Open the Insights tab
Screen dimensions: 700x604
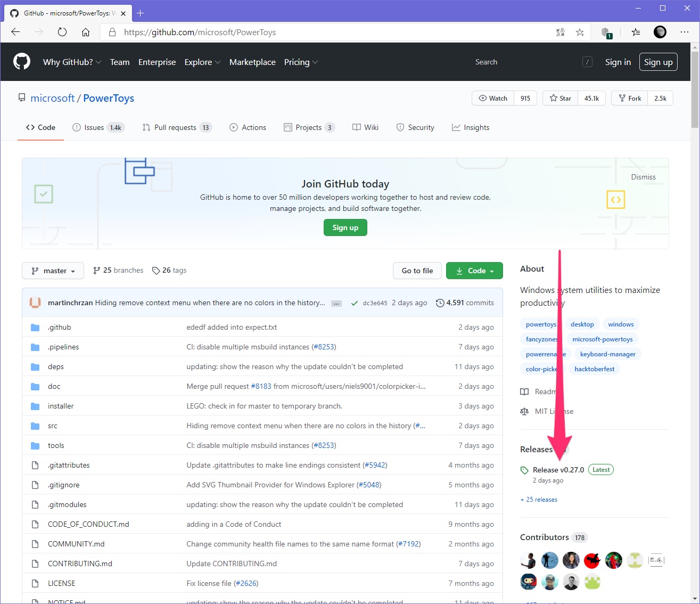pos(471,127)
